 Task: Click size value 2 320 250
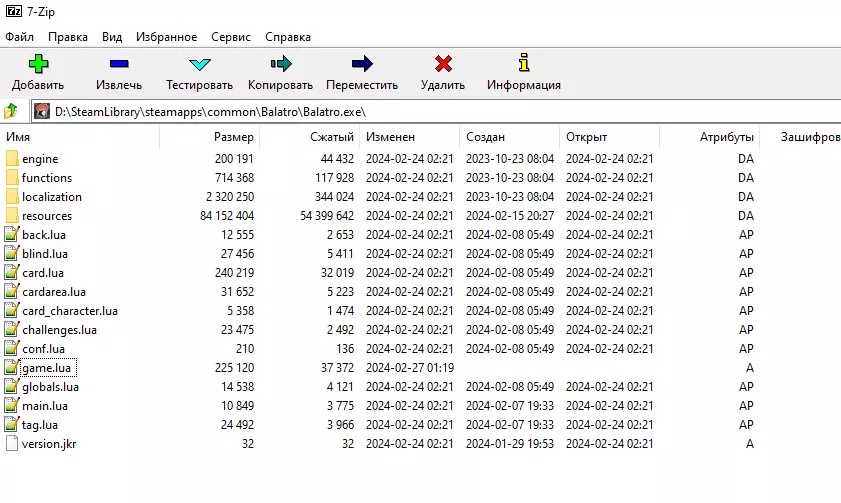[x=230, y=197]
